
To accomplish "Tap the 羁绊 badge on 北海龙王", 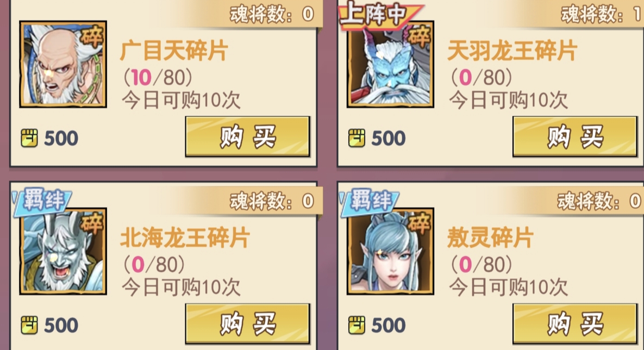I will coord(42,202).
